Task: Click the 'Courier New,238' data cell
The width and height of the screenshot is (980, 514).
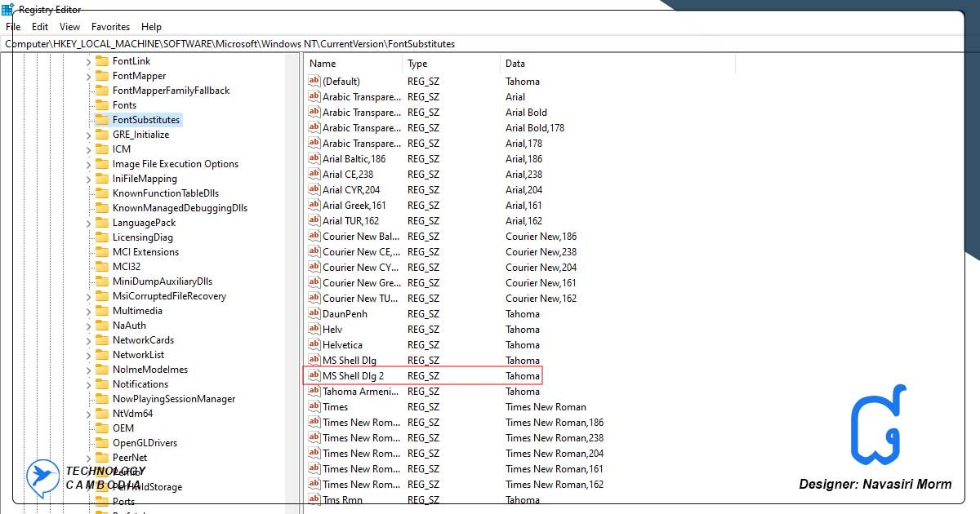Action: [541, 251]
